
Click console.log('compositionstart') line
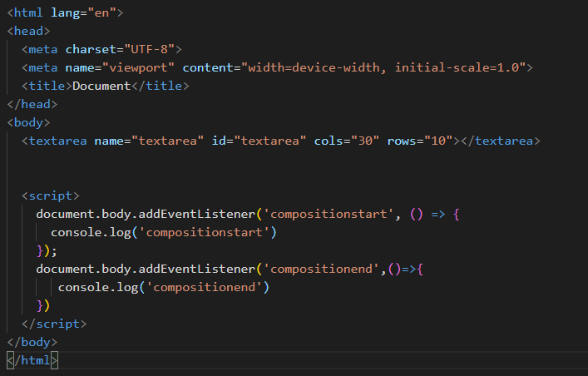coord(164,232)
